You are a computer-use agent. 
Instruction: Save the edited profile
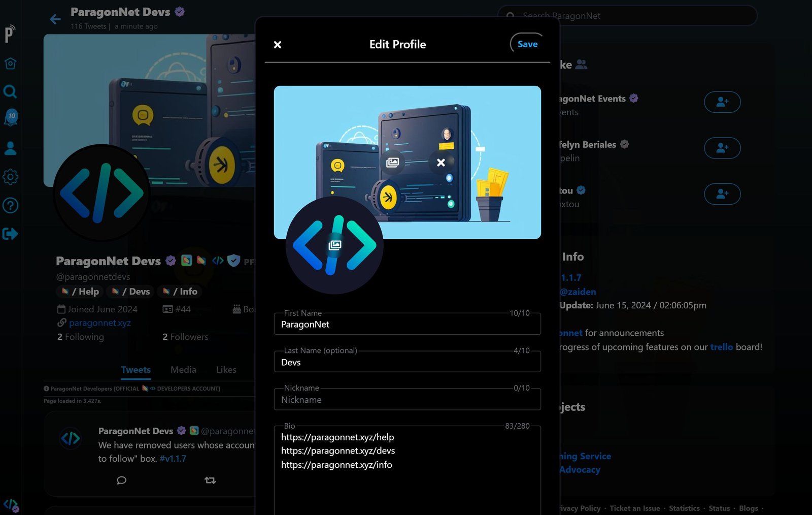point(527,44)
